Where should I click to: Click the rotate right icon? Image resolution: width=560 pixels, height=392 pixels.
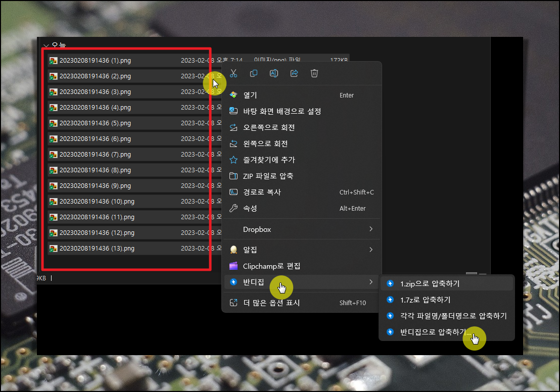pos(234,127)
